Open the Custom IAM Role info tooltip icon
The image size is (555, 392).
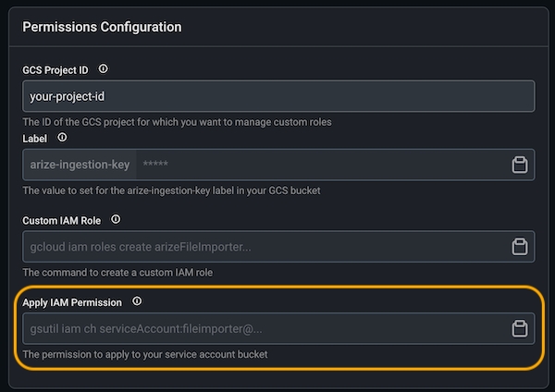tap(116, 220)
